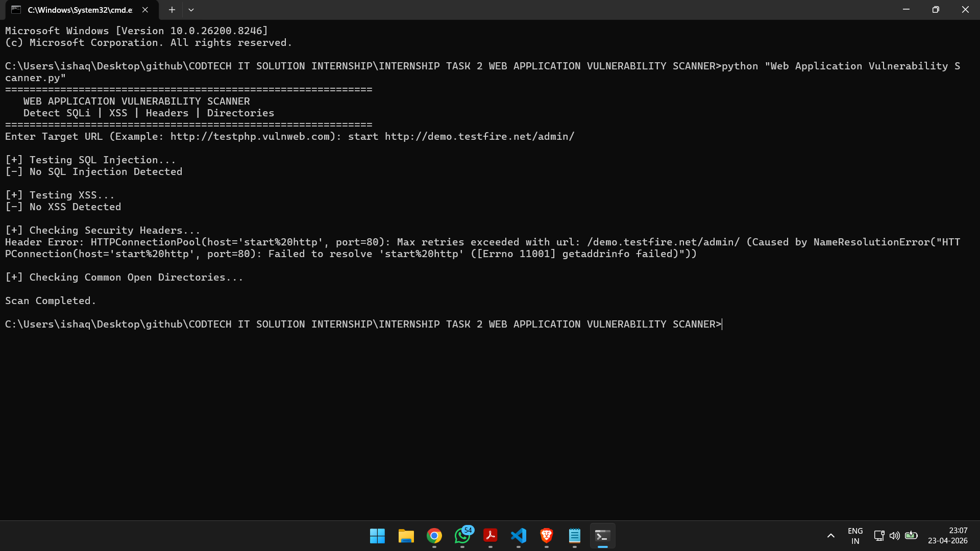Click the Terminal taskbar icon
Viewport: 980px width, 551px height.
click(x=603, y=536)
